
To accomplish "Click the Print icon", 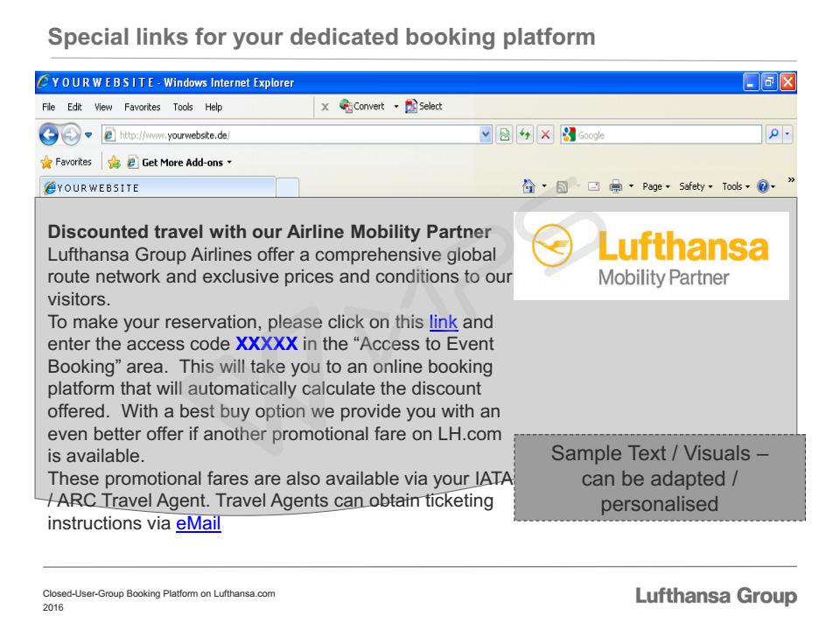I will 616,186.
